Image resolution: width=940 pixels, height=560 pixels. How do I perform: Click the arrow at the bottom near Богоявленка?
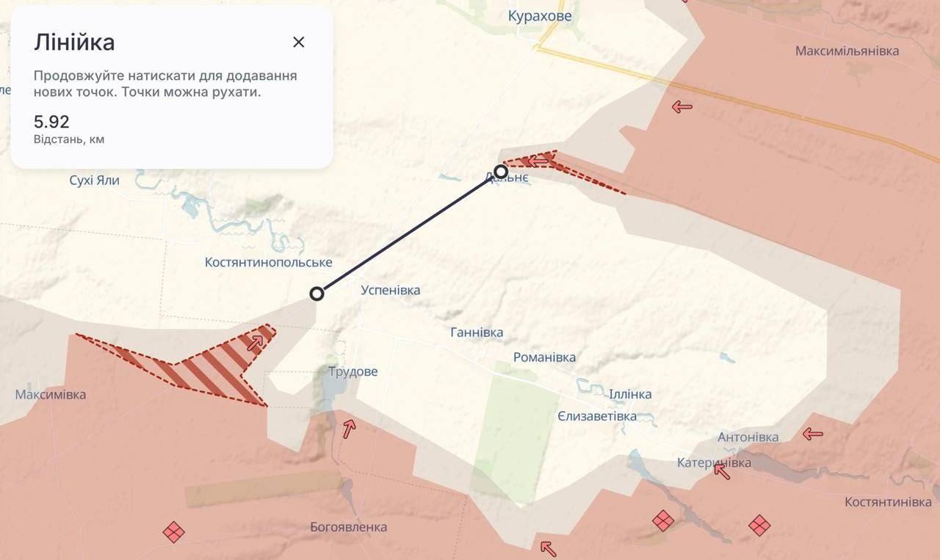[547, 548]
